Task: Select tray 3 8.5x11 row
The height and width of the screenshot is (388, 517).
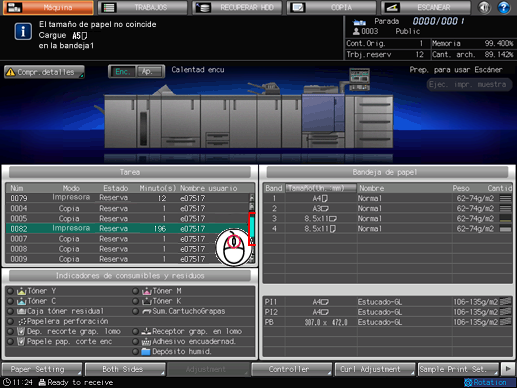Action: pos(388,219)
